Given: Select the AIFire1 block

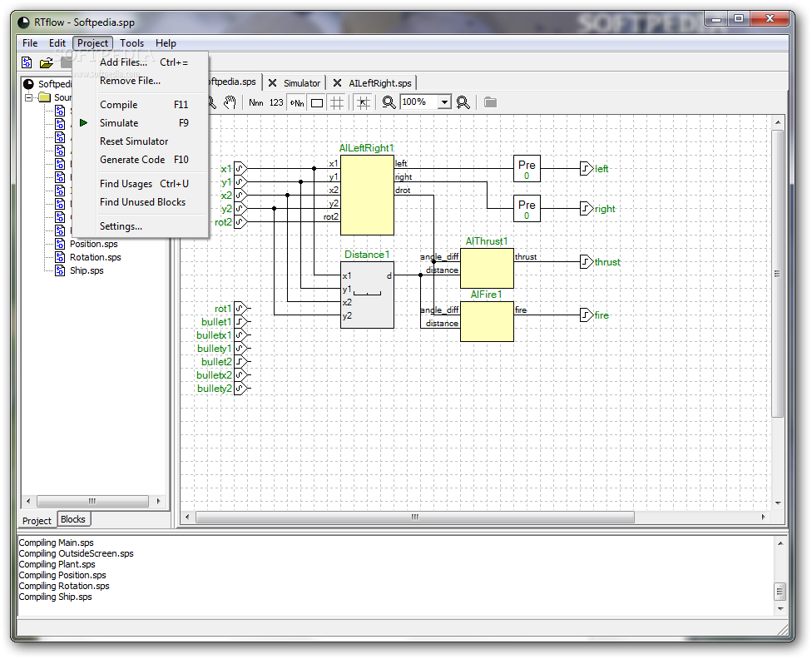Looking at the screenshot, I should coord(487,322).
